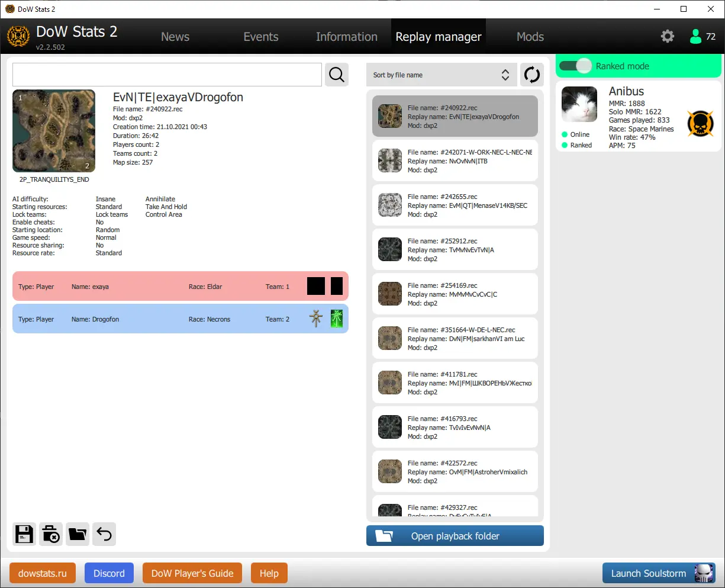Save the replay with floppy disk icon

tap(24, 534)
